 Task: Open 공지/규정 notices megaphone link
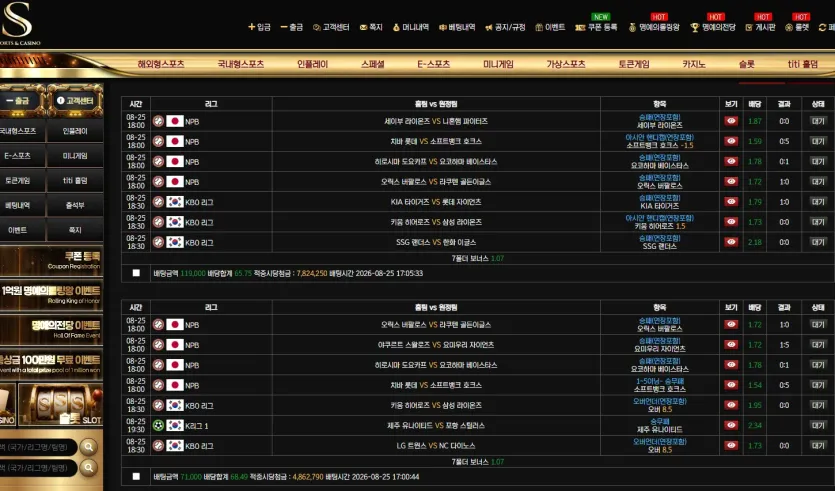[505, 27]
